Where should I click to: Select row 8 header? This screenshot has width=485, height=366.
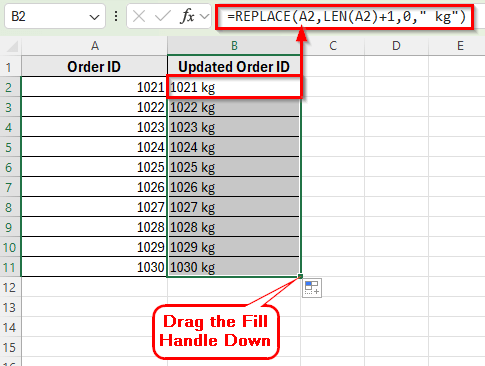click(10, 207)
